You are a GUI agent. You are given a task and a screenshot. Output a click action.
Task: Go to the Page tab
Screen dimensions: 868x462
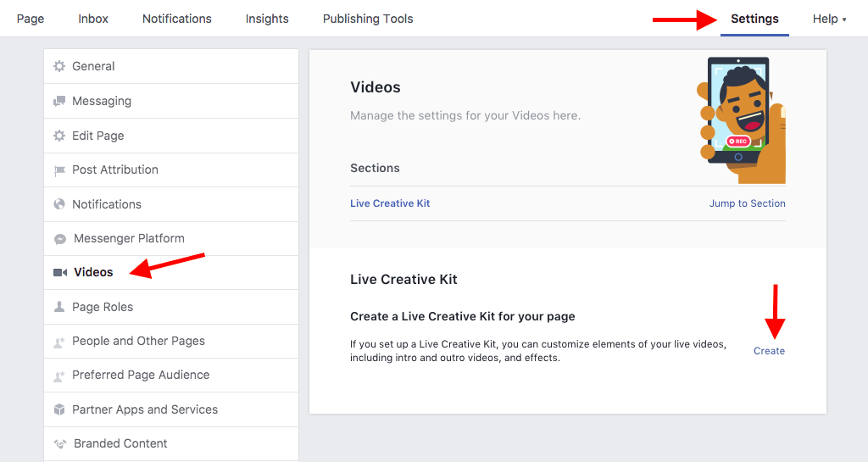pyautogui.click(x=31, y=19)
